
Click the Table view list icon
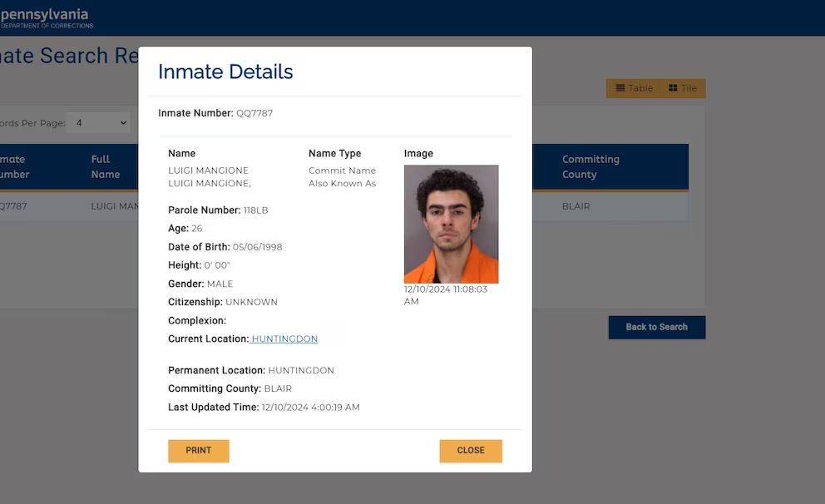(x=620, y=88)
